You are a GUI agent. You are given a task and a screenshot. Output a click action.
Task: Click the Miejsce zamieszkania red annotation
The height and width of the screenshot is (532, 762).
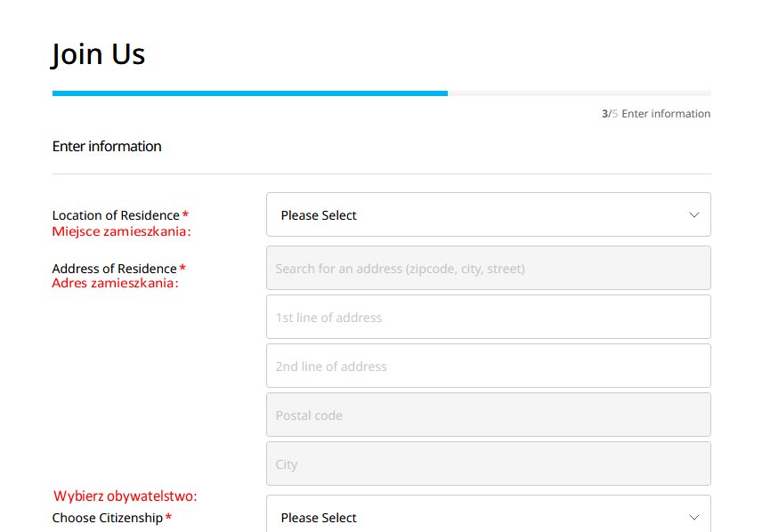(x=121, y=231)
